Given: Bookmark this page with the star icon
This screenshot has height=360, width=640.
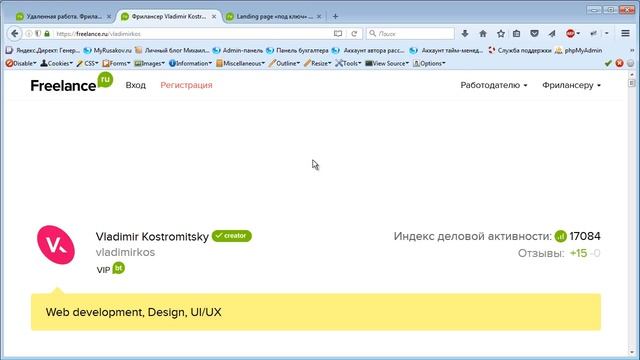Looking at the screenshot, I should tap(501, 33).
